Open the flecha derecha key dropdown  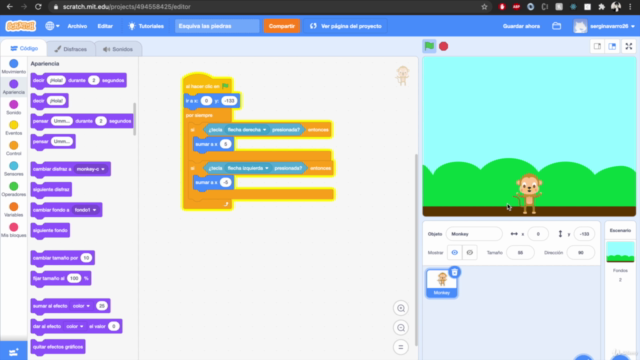[x=247, y=130]
